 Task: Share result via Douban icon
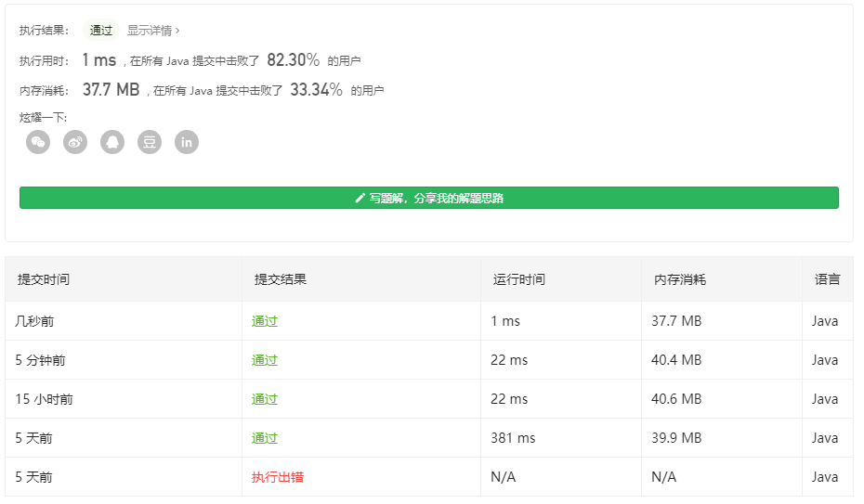pos(150,142)
